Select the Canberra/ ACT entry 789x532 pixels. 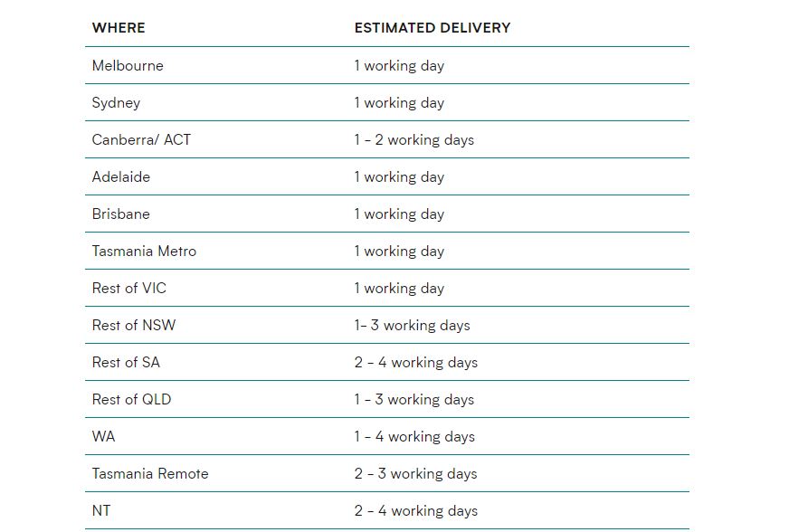(x=141, y=139)
